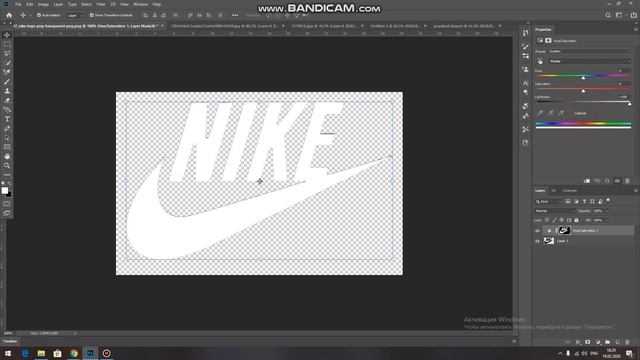Image resolution: width=640 pixels, height=360 pixels.
Task: Open the layer blend mode dropdown
Action: click(555, 211)
